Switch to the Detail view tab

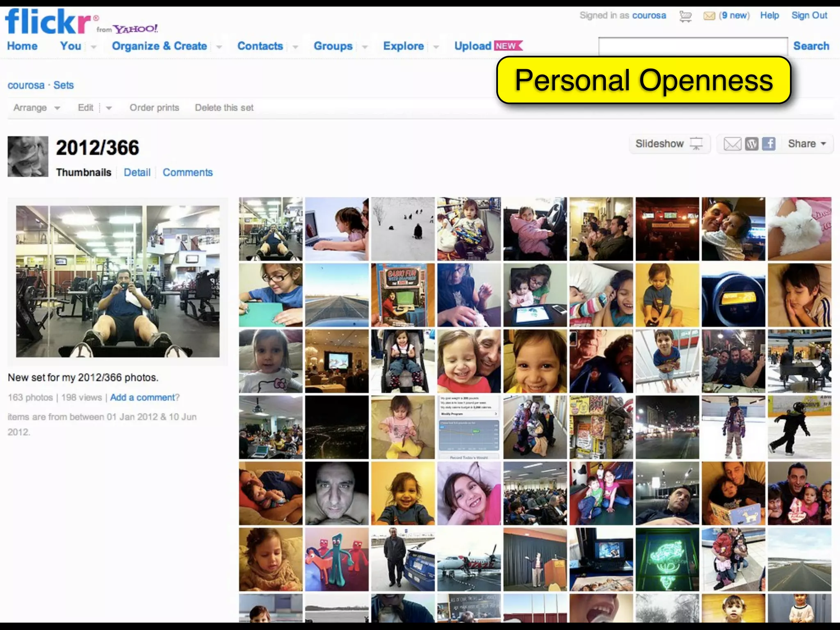[137, 173]
